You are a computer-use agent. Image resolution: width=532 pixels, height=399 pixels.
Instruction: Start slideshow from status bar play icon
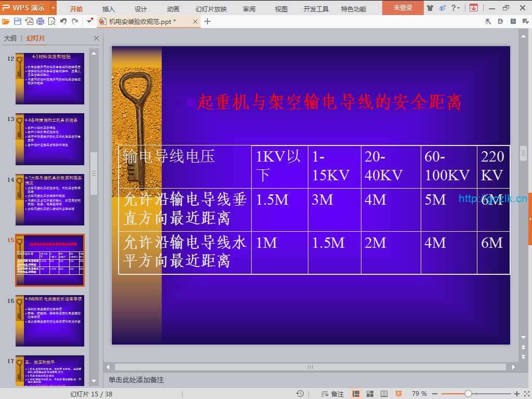coord(397,394)
